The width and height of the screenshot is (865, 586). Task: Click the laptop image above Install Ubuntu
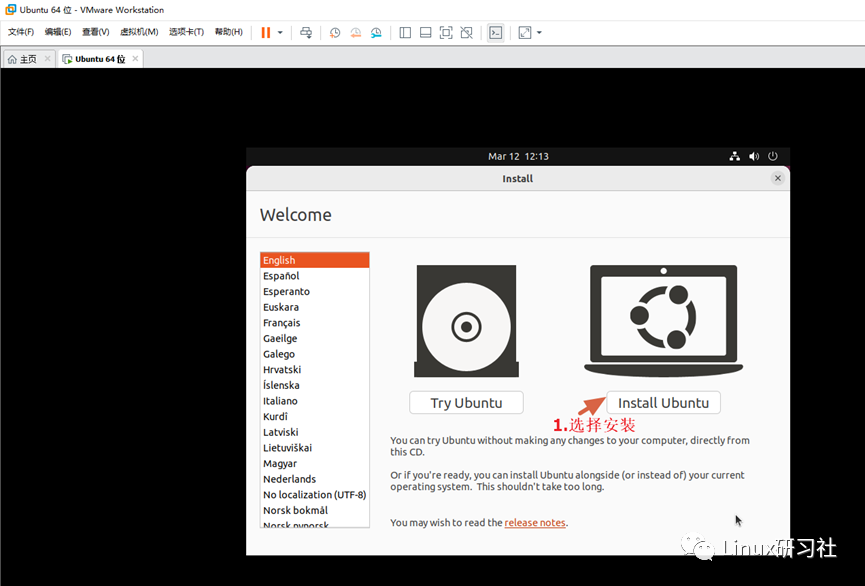(664, 320)
